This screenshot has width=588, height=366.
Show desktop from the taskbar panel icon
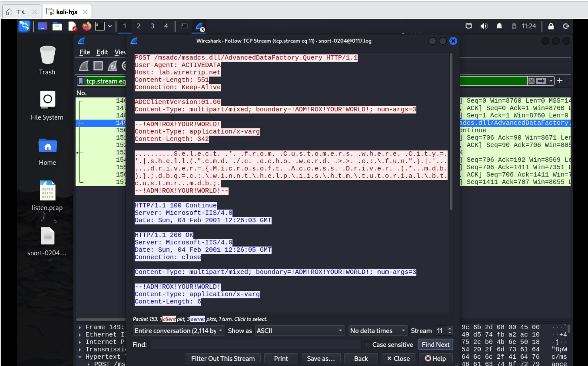point(42,26)
